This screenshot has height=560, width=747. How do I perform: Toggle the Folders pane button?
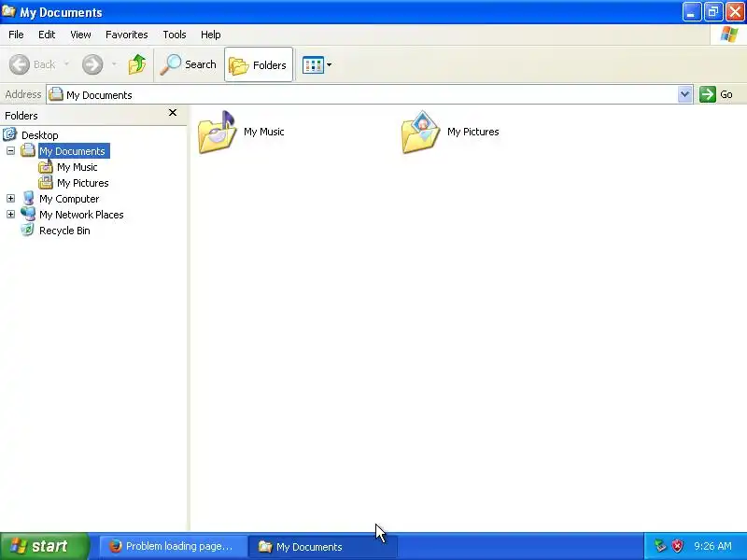pos(259,64)
